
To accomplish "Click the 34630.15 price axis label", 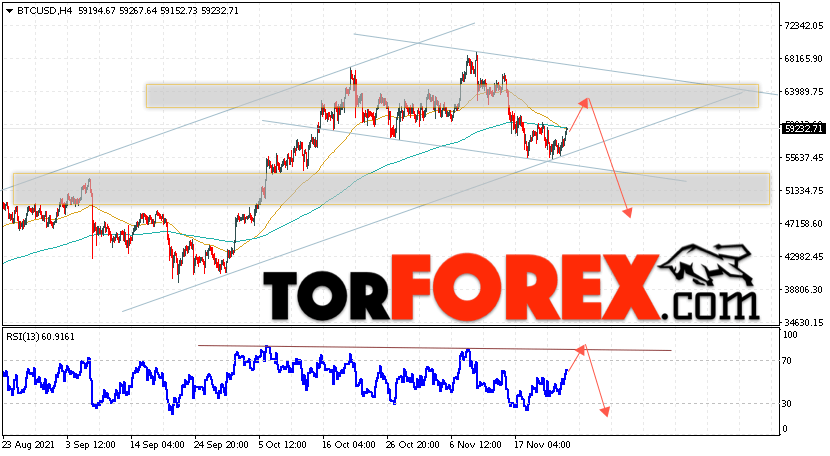I will point(804,322).
